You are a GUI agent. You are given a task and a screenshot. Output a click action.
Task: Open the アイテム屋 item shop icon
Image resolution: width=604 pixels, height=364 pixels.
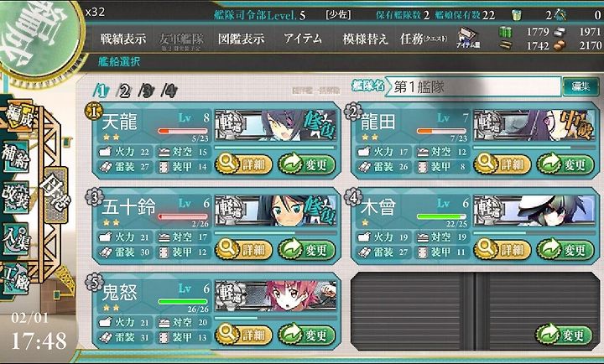coord(467,38)
